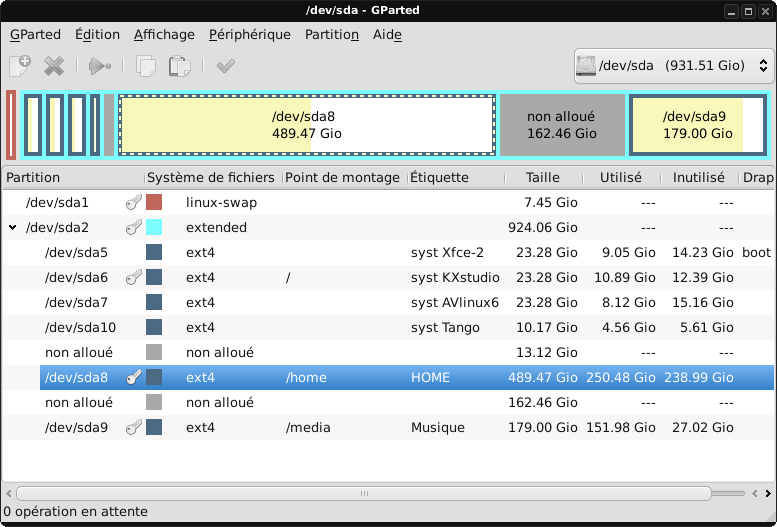The image size is (777, 527).
Task: Open the /dev/sda device dropdown
Action: click(674, 65)
